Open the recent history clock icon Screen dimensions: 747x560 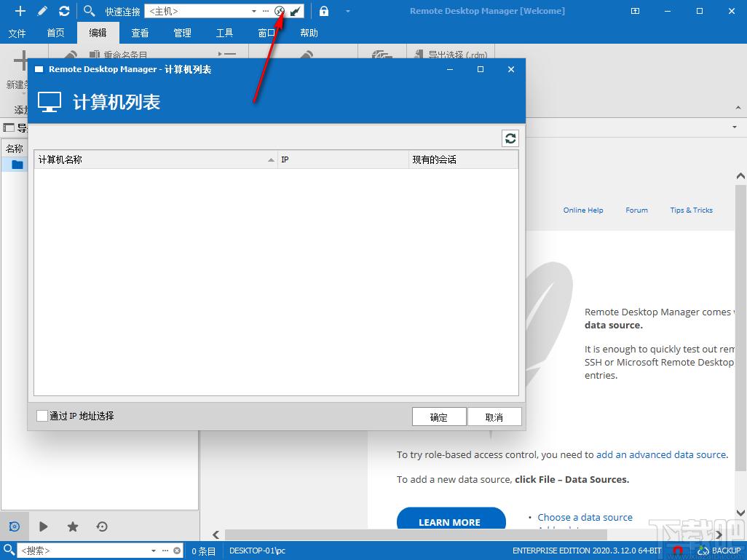click(102, 527)
